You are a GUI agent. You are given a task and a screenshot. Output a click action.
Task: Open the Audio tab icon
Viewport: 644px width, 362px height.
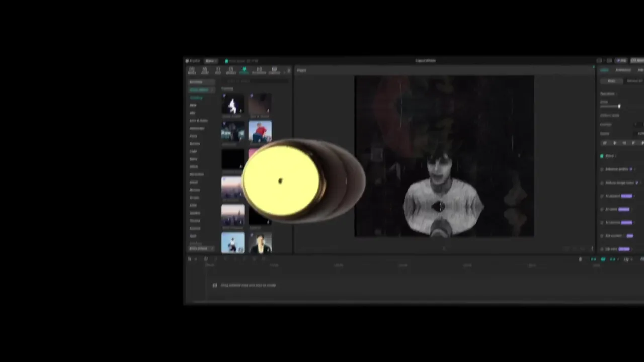(x=205, y=70)
